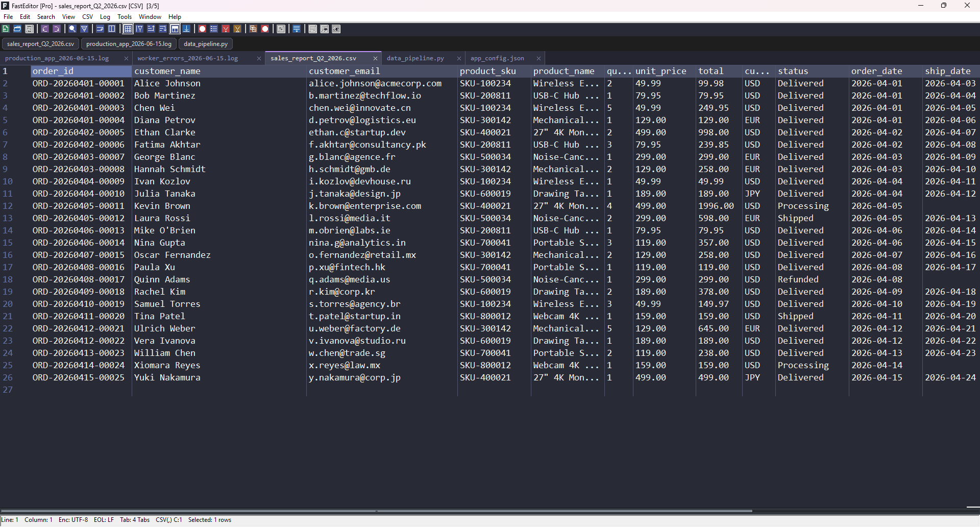Click the Save file toolbar icon
Viewport: 980px width, 527px height.
tap(29, 29)
